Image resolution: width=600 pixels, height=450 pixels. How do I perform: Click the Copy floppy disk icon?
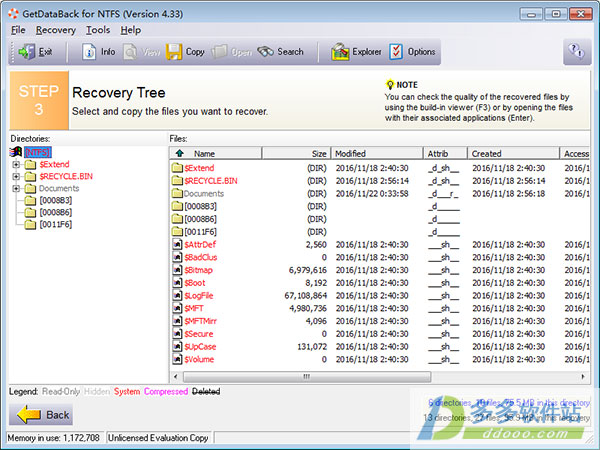pyautogui.click(x=174, y=52)
